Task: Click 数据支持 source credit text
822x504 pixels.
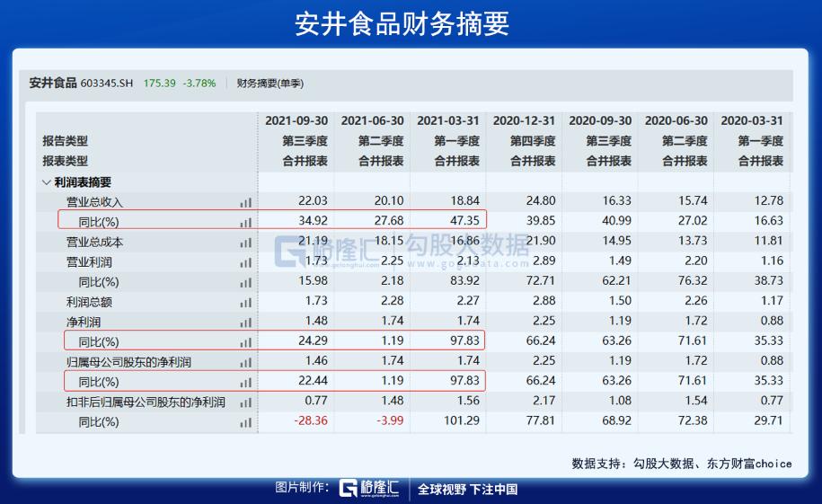Action: pyautogui.click(x=682, y=464)
